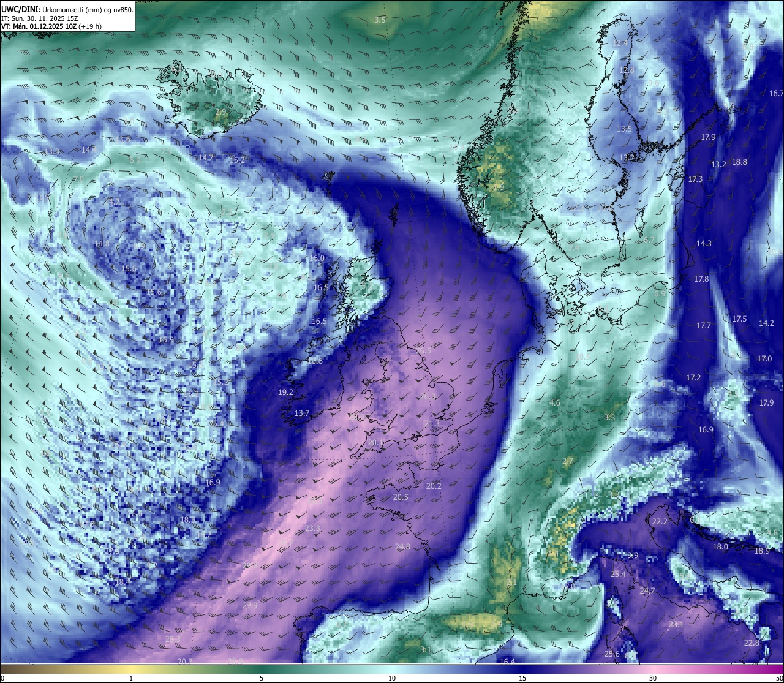Click the 27.9 value on the map
The width and height of the screenshot is (784, 683).
tap(250, 606)
